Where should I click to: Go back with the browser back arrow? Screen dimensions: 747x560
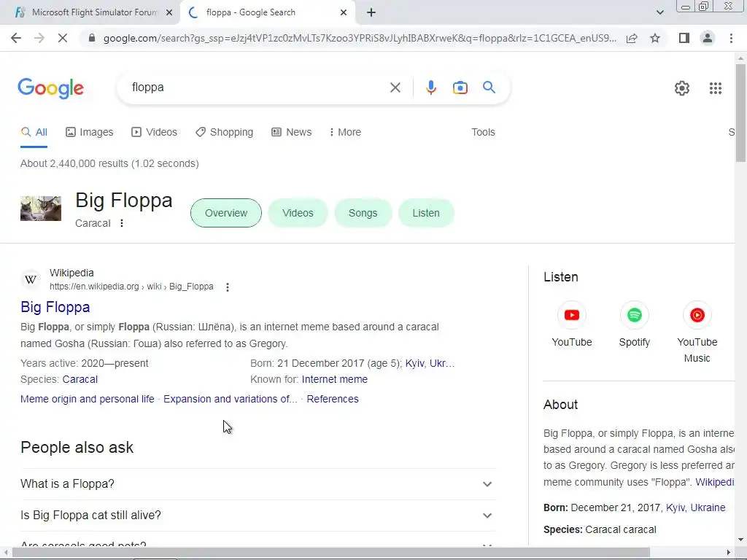(x=16, y=38)
